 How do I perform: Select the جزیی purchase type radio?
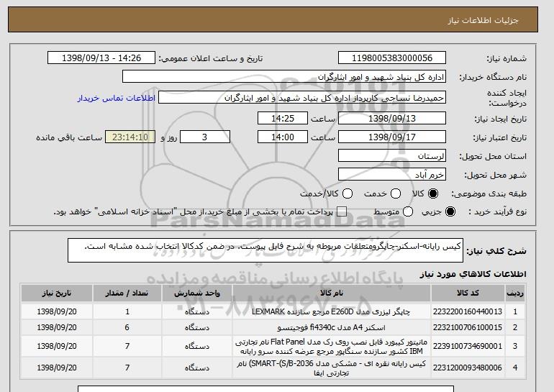[x=450, y=212]
